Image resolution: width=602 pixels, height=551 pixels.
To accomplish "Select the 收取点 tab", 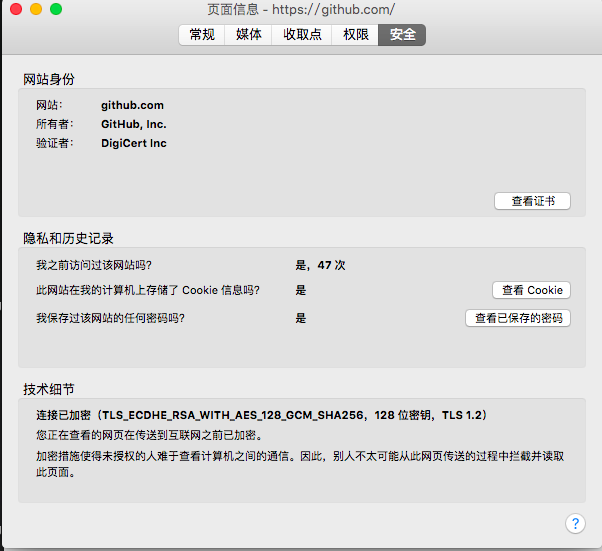I will (302, 35).
